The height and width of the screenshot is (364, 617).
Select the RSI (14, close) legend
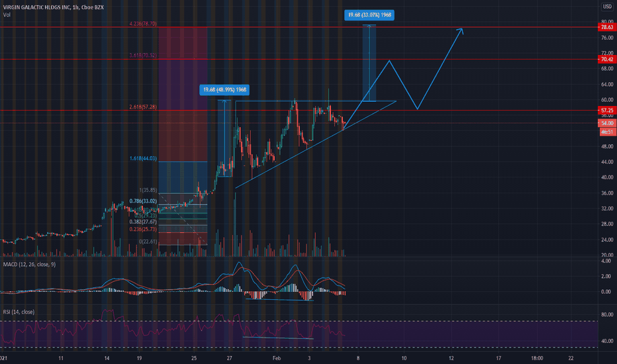[19, 312]
